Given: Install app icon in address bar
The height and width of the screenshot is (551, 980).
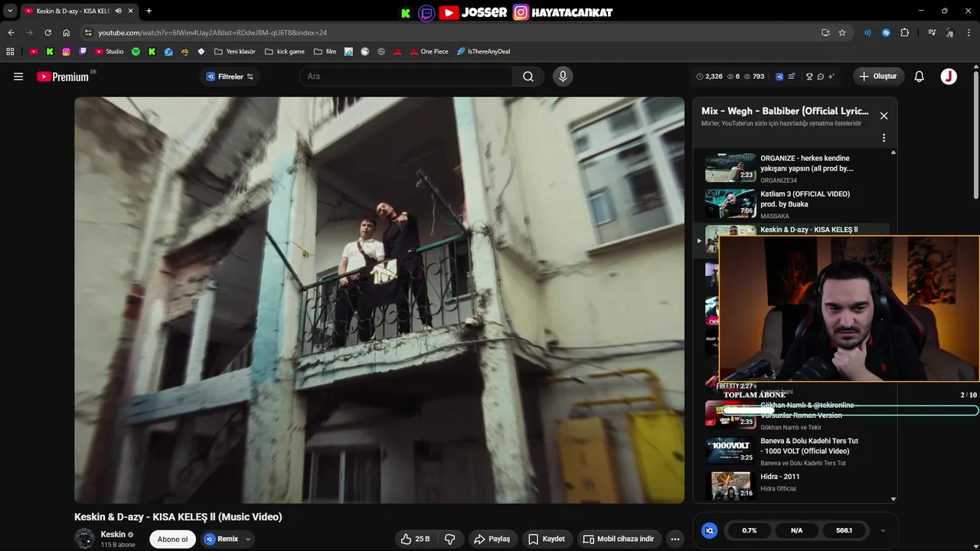Looking at the screenshot, I should tap(825, 33).
